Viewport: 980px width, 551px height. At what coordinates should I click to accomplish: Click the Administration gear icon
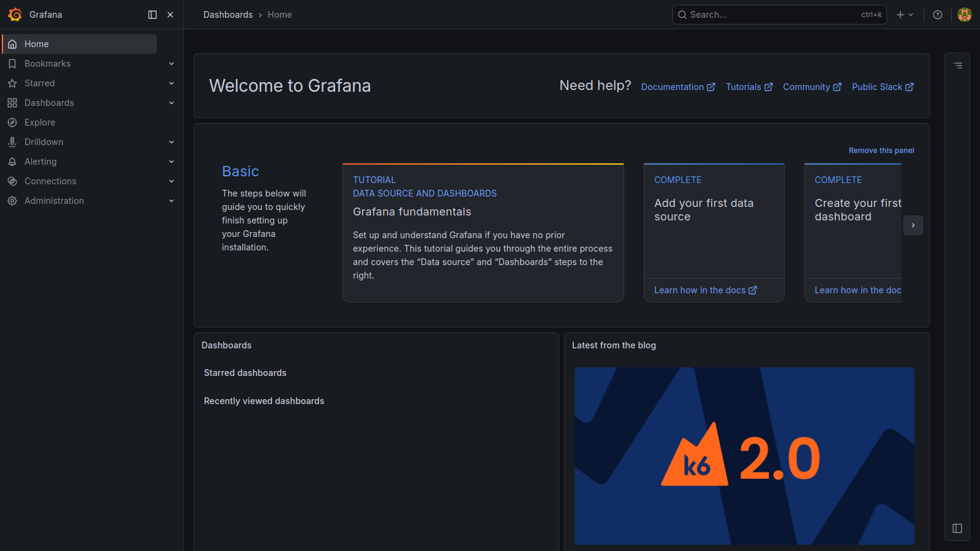[12, 201]
